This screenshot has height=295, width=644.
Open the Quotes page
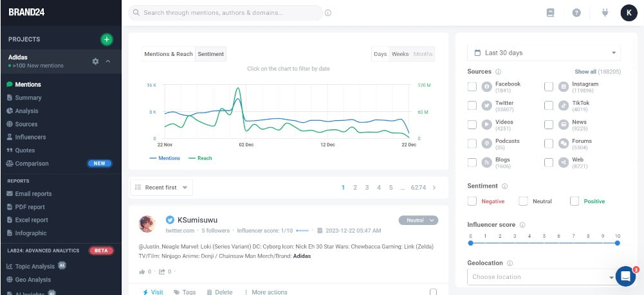point(24,150)
